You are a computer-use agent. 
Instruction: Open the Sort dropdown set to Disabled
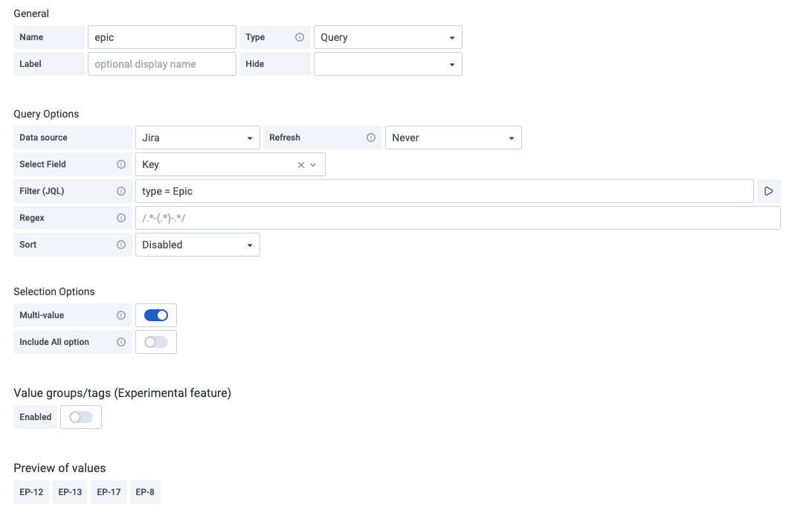coord(197,245)
